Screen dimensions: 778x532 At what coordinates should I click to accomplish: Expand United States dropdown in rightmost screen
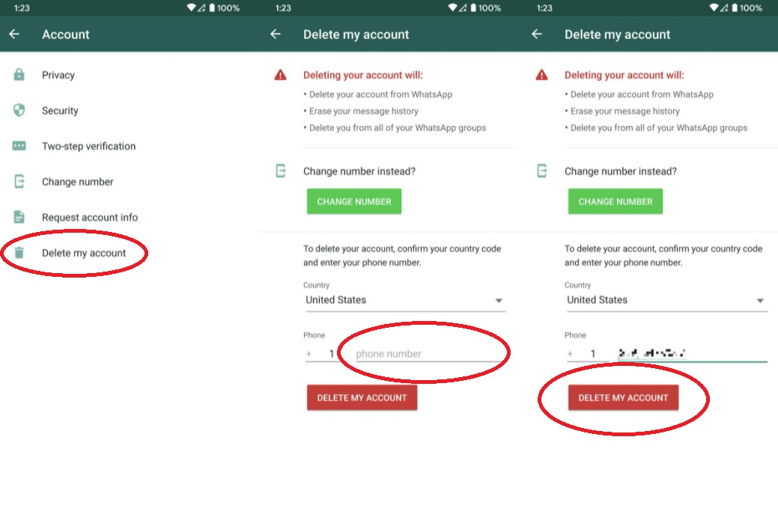[666, 300]
